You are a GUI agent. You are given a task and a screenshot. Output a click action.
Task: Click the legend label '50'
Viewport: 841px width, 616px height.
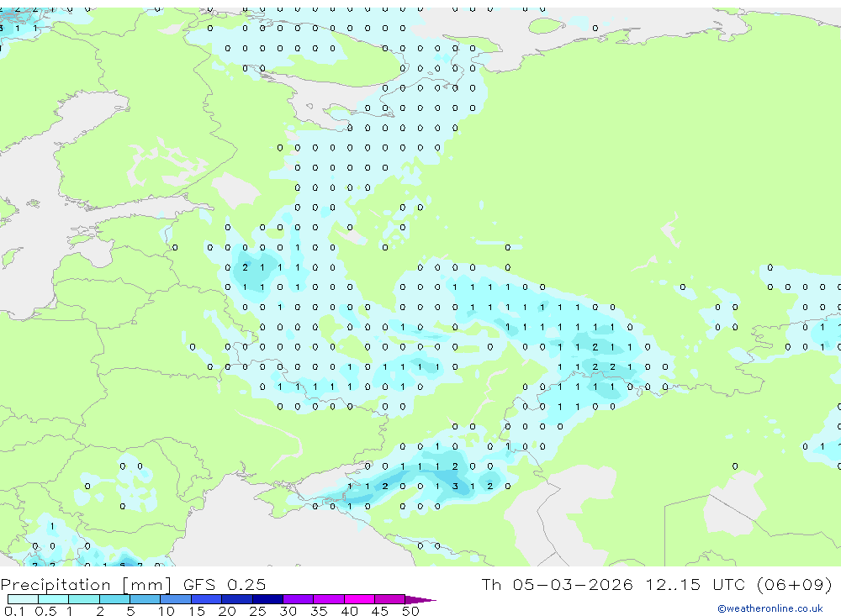tap(410, 611)
